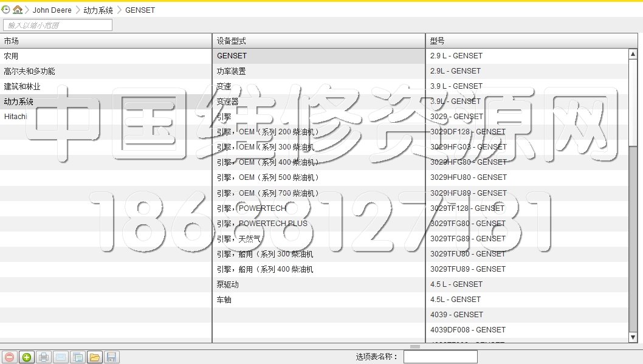Select 引擎，POWERTECH PLUS equipment type
643x364 pixels.
(262, 224)
